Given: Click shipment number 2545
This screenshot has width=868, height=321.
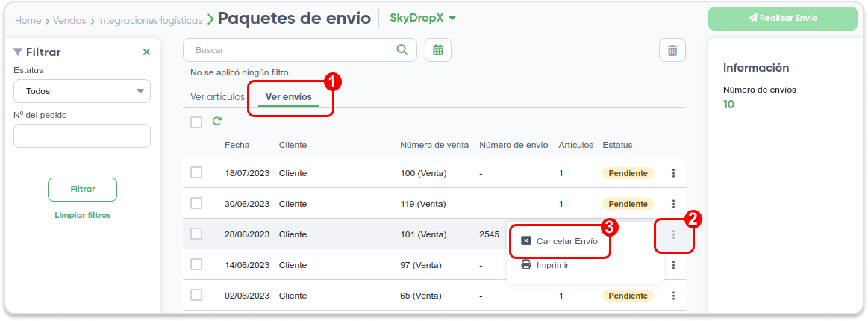Looking at the screenshot, I should [490, 234].
